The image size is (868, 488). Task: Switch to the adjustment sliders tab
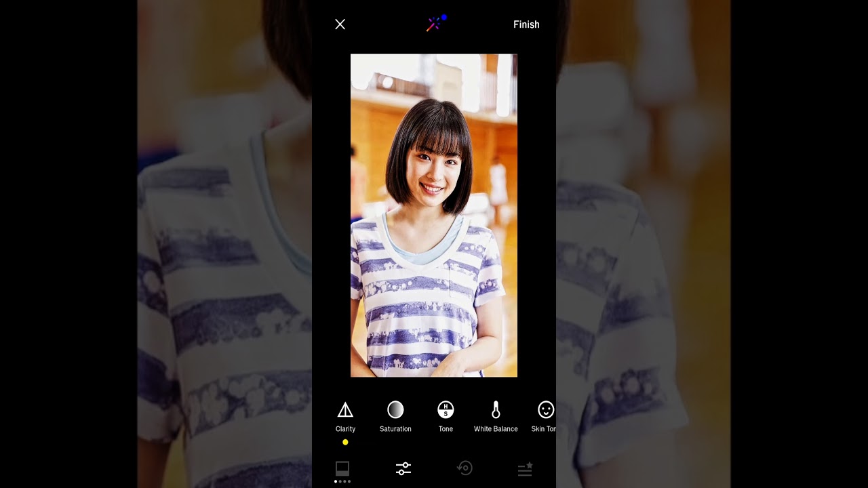click(x=403, y=468)
